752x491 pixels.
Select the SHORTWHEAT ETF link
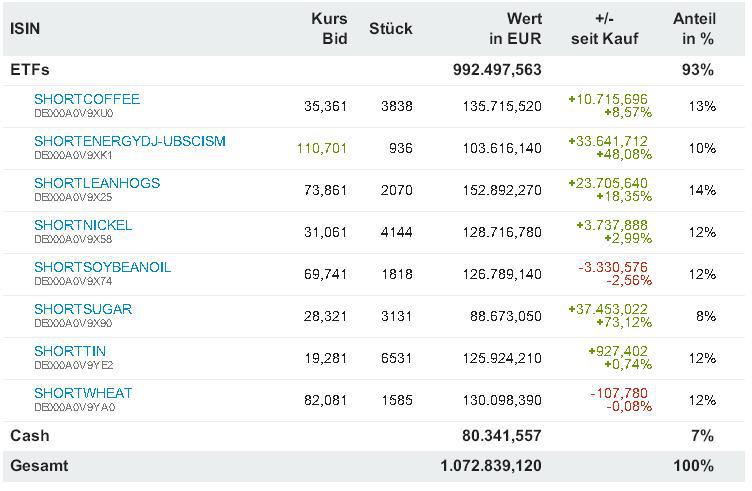click(x=83, y=393)
